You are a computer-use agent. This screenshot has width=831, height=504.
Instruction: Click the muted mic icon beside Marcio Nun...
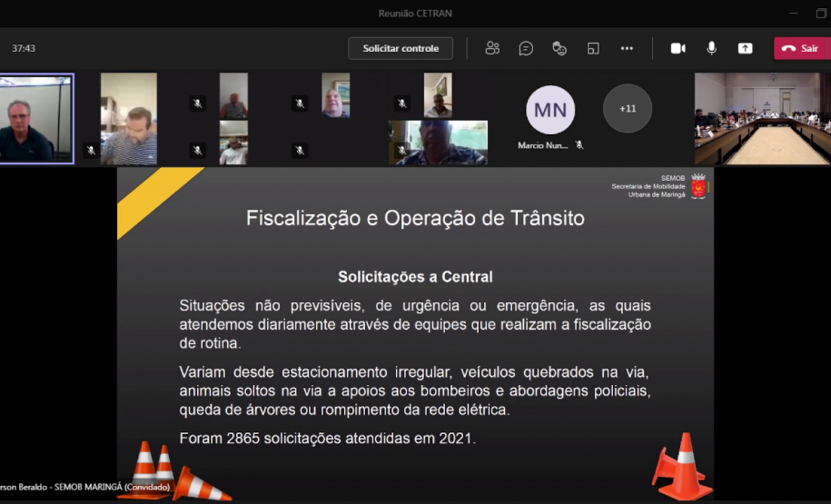pyautogui.click(x=579, y=144)
